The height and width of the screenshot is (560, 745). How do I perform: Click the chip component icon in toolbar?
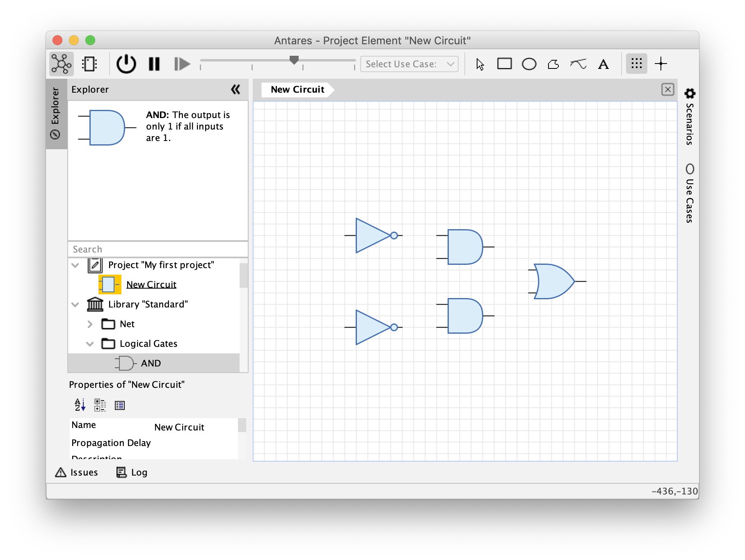pyautogui.click(x=89, y=64)
